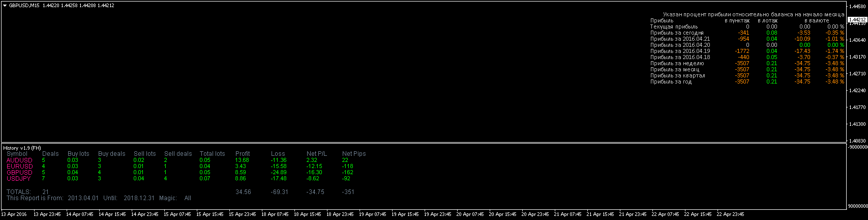Click the Прибыль за месяц row label
This screenshot has height=220, width=868.
tap(675, 69)
